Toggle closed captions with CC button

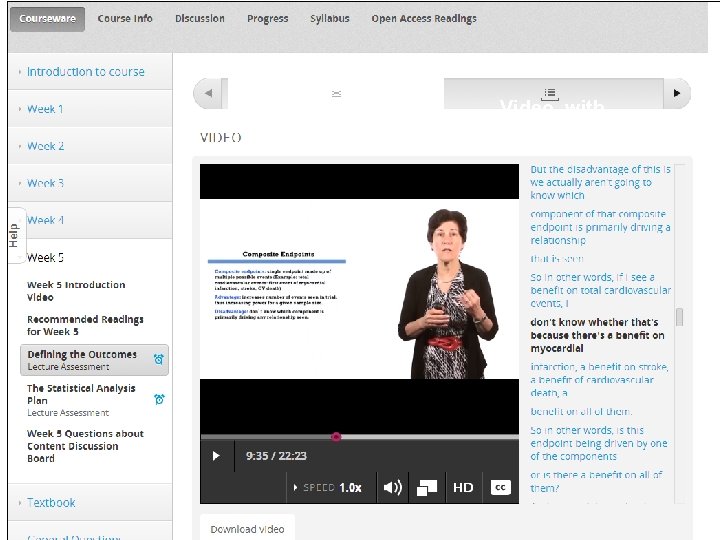click(x=501, y=487)
